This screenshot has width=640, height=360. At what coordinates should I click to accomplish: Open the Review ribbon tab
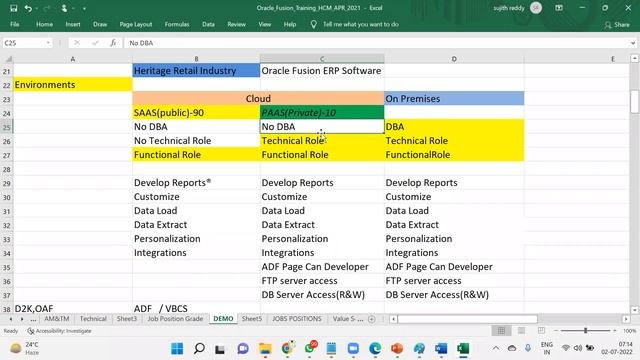pyautogui.click(x=236, y=24)
